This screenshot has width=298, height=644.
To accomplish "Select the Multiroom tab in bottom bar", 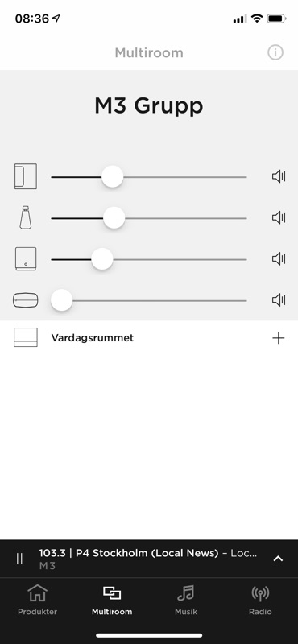I will click(x=112, y=600).
